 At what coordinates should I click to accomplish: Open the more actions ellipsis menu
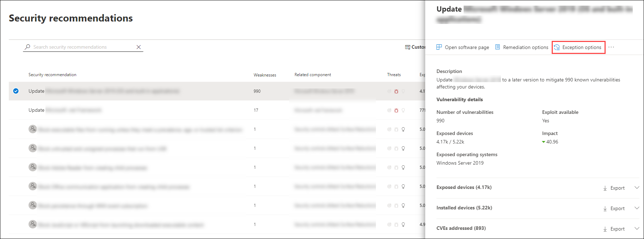pos(611,47)
